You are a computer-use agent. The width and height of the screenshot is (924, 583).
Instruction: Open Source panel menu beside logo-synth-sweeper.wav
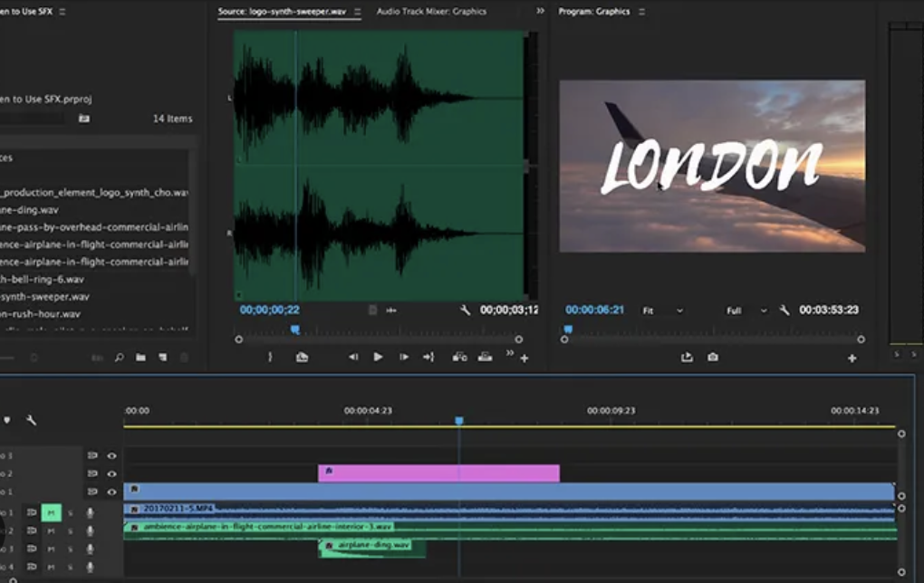point(357,11)
